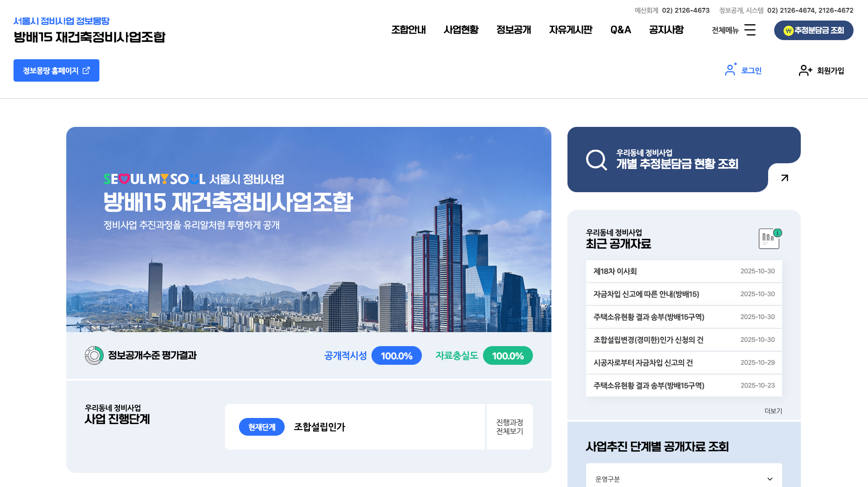
Task: Click the phone number 02) 2126-4673
Action: point(686,10)
